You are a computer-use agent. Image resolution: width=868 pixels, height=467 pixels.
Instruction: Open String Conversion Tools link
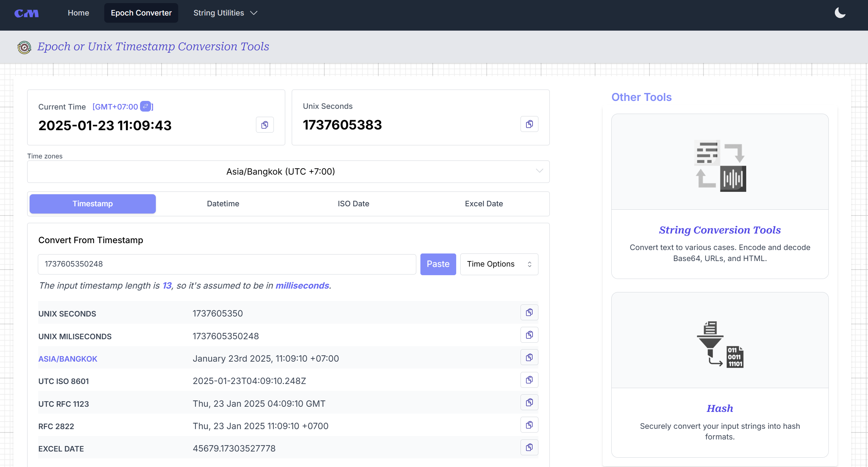(720, 230)
